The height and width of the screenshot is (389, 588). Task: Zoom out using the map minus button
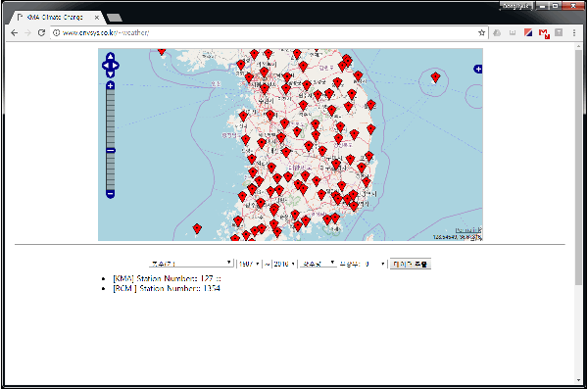coord(110,194)
